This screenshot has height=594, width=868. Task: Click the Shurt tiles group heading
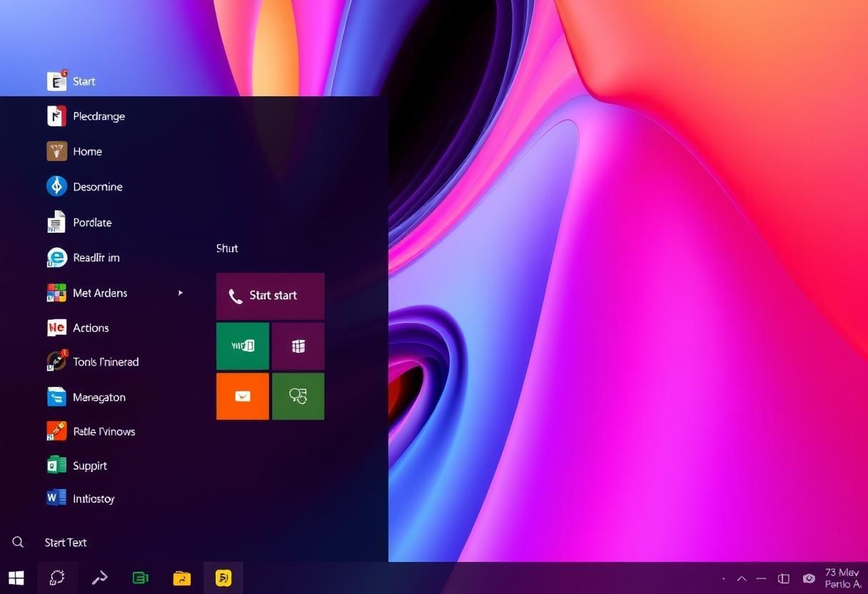[x=227, y=248]
